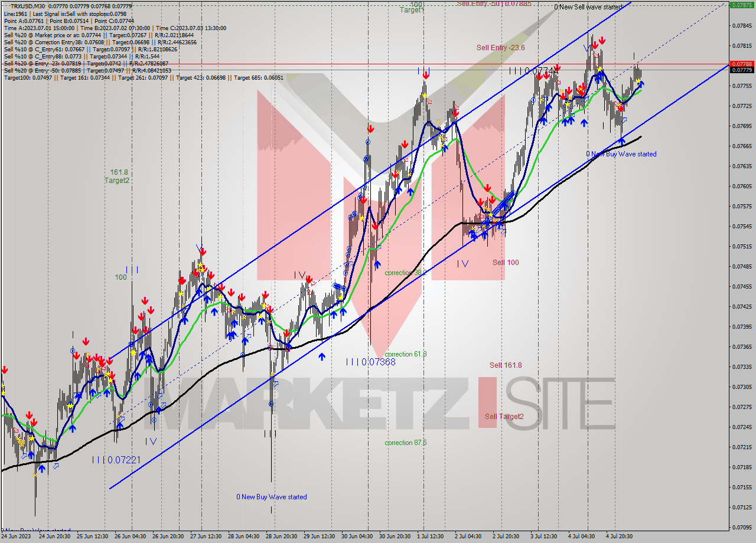Select the 'I I I 0.07368' wave label
The width and height of the screenshot is (756, 543).
coord(370,362)
